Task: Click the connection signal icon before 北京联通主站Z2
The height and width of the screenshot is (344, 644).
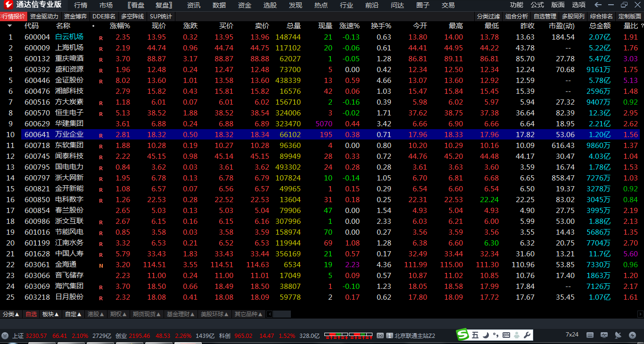Action: click(380, 336)
